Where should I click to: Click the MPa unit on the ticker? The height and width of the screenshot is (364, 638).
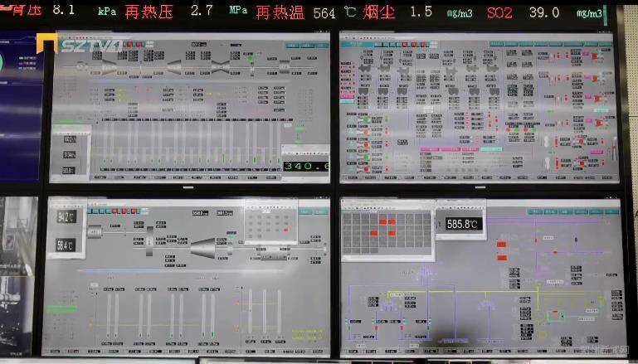tap(238, 10)
